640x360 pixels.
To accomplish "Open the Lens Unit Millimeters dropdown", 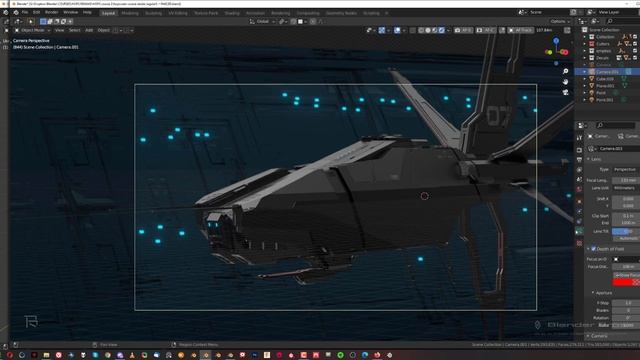I will (625, 188).
